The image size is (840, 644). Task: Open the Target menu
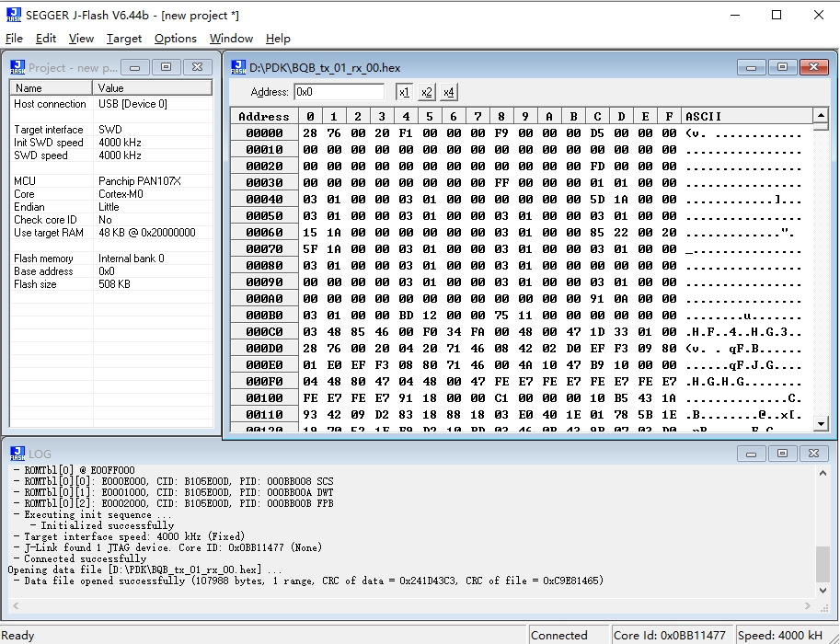point(124,39)
